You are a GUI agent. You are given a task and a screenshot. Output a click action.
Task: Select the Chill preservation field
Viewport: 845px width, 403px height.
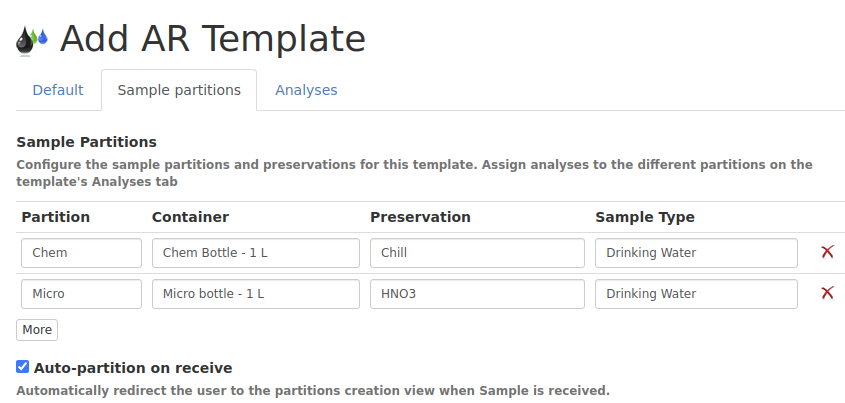pyautogui.click(x=477, y=253)
